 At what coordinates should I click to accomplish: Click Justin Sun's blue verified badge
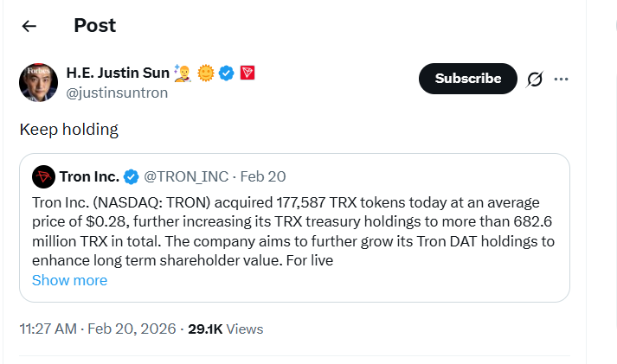[226, 73]
